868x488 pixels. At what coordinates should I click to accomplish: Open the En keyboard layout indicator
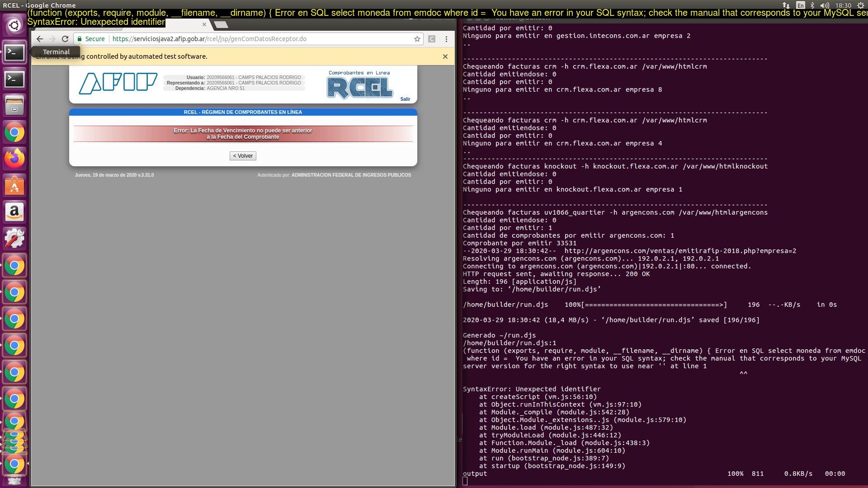pyautogui.click(x=801, y=5)
